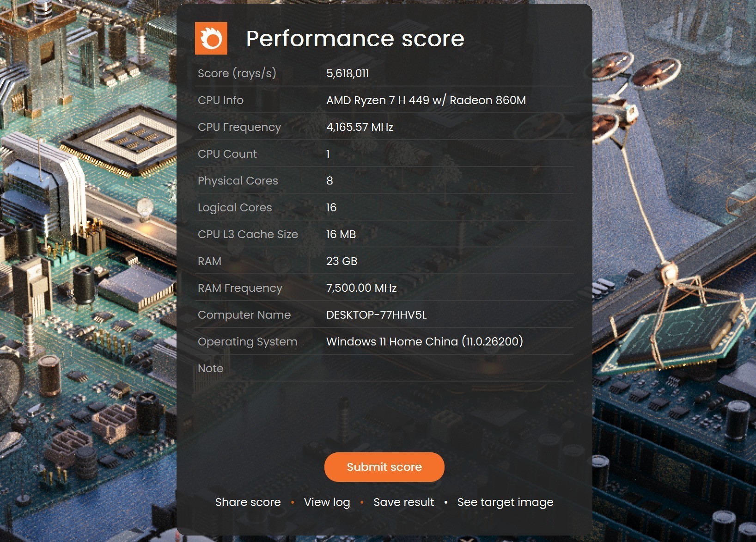Screen dimensions: 756x542
Task: Click the CPU L3 Cache Size value
Action: 341,234
